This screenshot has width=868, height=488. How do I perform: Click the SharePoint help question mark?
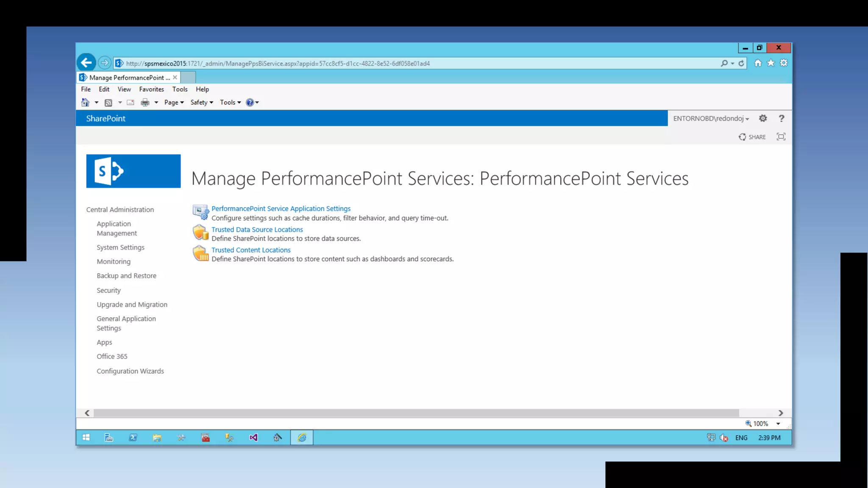pyautogui.click(x=781, y=119)
